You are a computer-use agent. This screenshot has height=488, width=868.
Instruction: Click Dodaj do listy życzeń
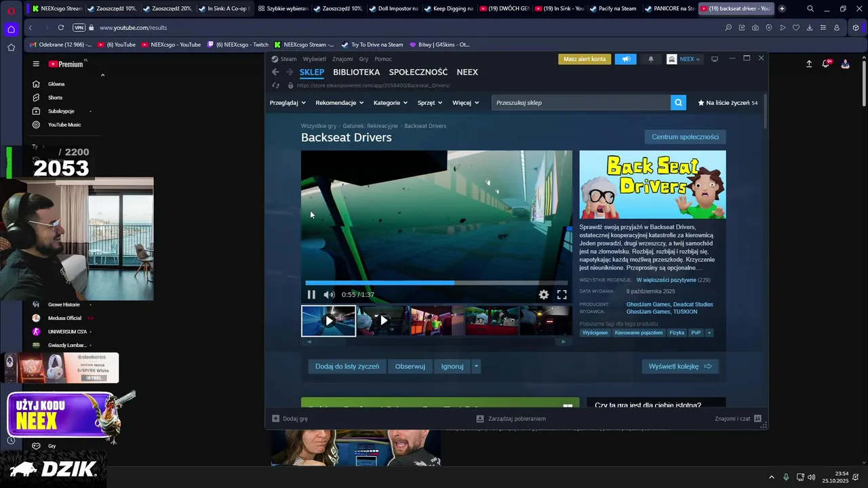(347, 366)
